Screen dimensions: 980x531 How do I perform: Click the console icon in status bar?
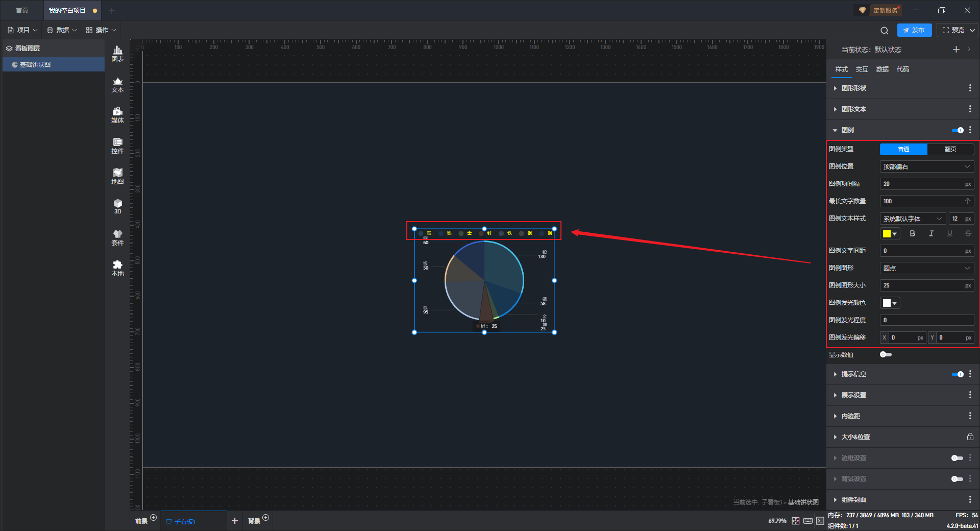point(820,521)
